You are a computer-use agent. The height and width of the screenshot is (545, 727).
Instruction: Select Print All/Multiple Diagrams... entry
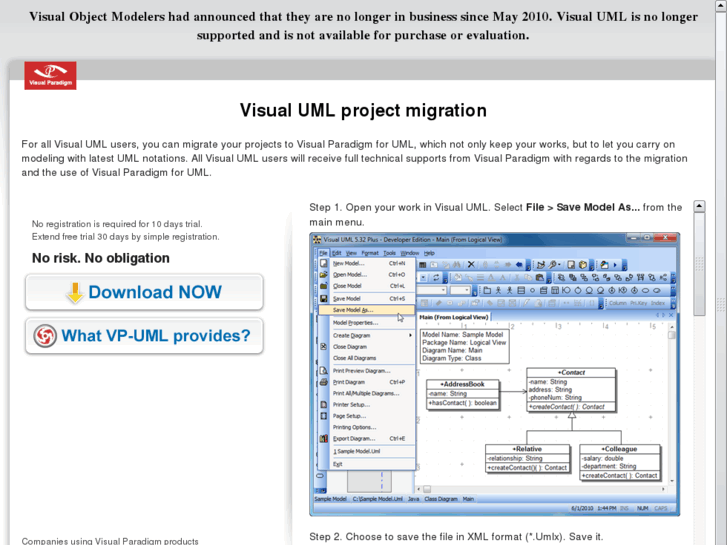[x=366, y=393]
